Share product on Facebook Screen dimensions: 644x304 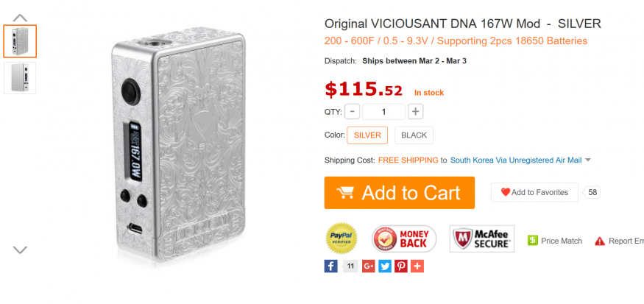(331, 266)
